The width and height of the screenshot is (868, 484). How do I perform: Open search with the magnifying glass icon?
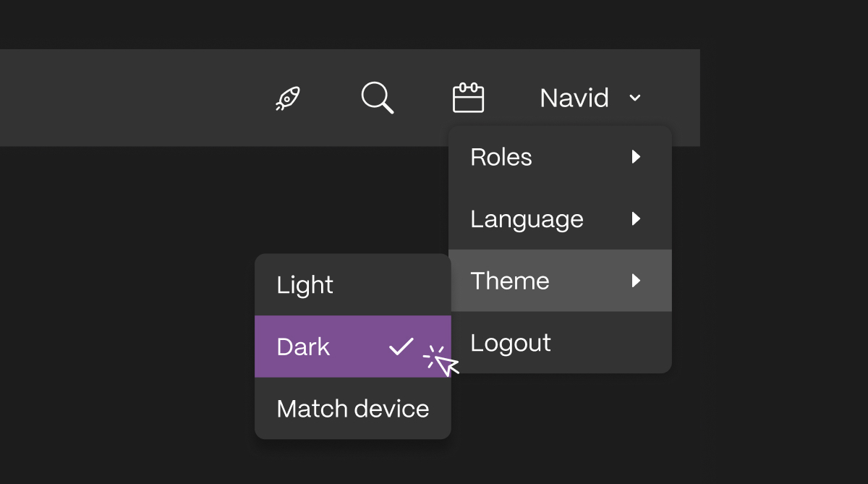click(x=378, y=97)
